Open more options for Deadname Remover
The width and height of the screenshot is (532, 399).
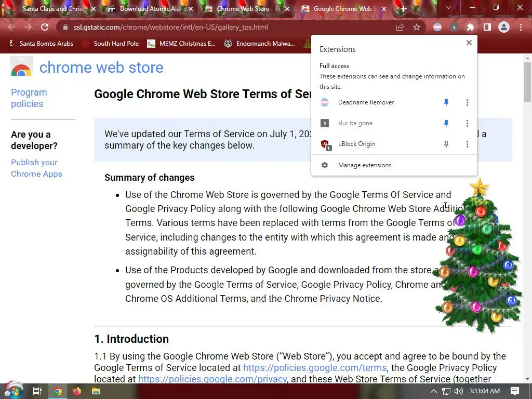(467, 102)
